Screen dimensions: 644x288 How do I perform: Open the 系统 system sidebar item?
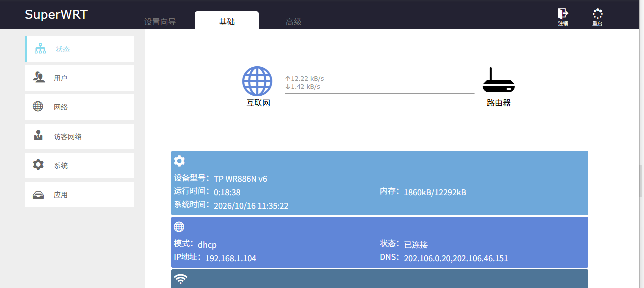click(79, 165)
